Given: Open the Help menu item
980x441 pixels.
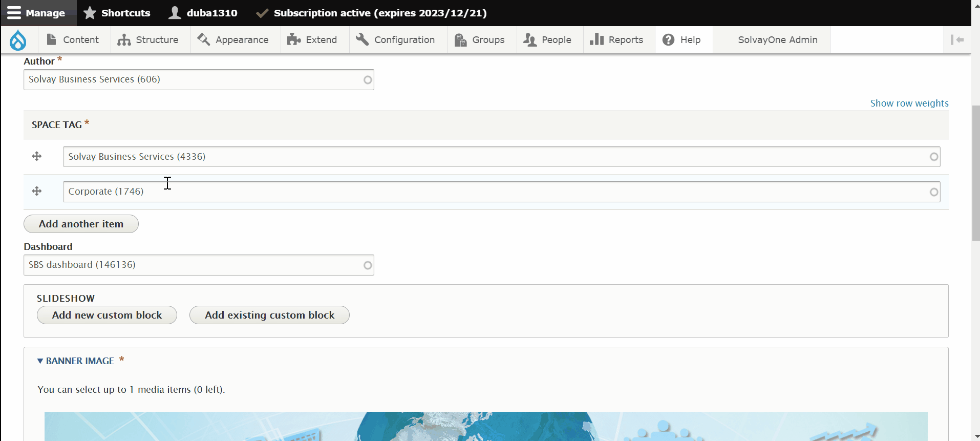Looking at the screenshot, I should tap(681, 40).
